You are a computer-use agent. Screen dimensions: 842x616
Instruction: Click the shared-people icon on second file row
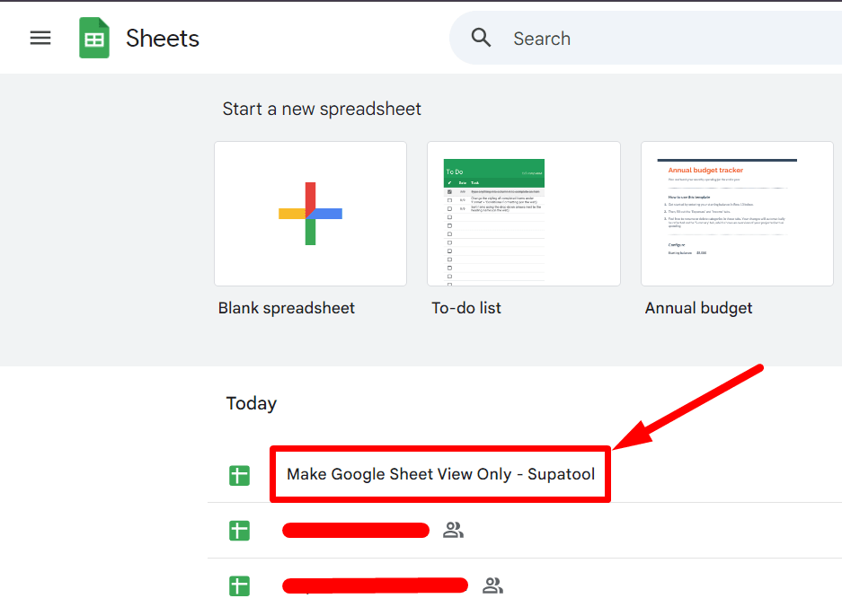[453, 531]
